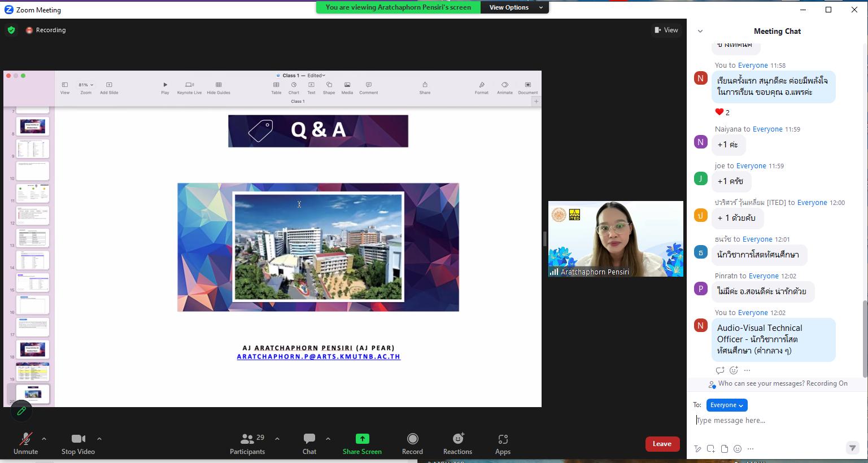Viewport: 868px width, 463px height.
Task: Focus the Type message here field
Action: point(777,420)
